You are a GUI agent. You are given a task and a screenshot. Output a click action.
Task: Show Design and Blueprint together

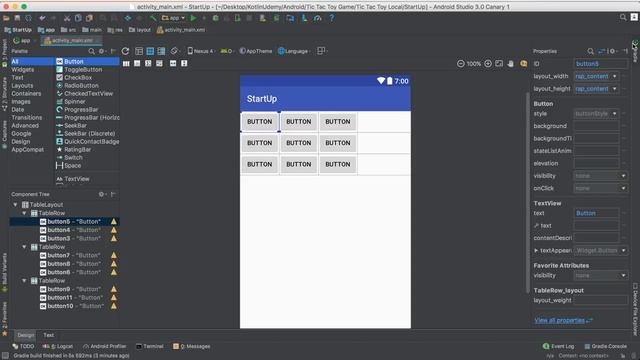[162, 51]
